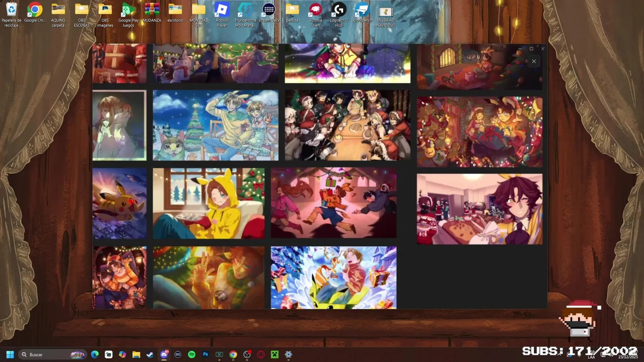Click the Buscar taskbar search box

click(53, 354)
